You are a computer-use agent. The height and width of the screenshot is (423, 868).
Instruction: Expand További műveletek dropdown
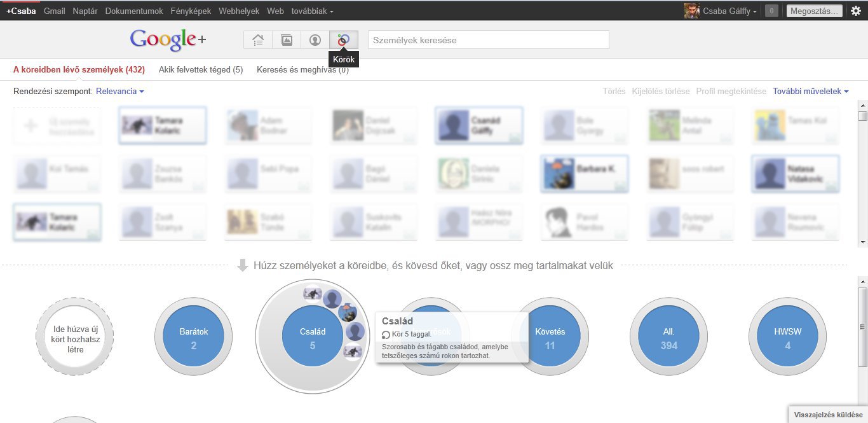(x=811, y=92)
